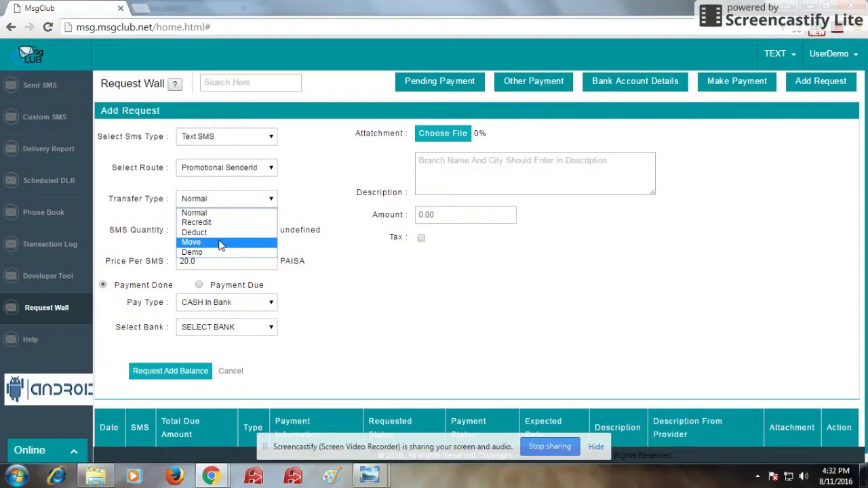Click the Request Wall help question mark
Image resolution: width=868 pixels, height=488 pixels.
click(x=175, y=84)
